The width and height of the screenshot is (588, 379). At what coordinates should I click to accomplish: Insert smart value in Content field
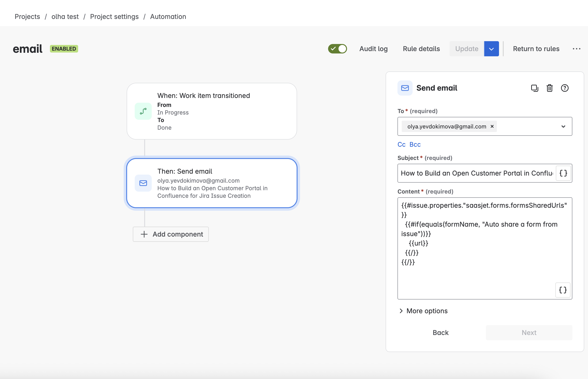563,290
